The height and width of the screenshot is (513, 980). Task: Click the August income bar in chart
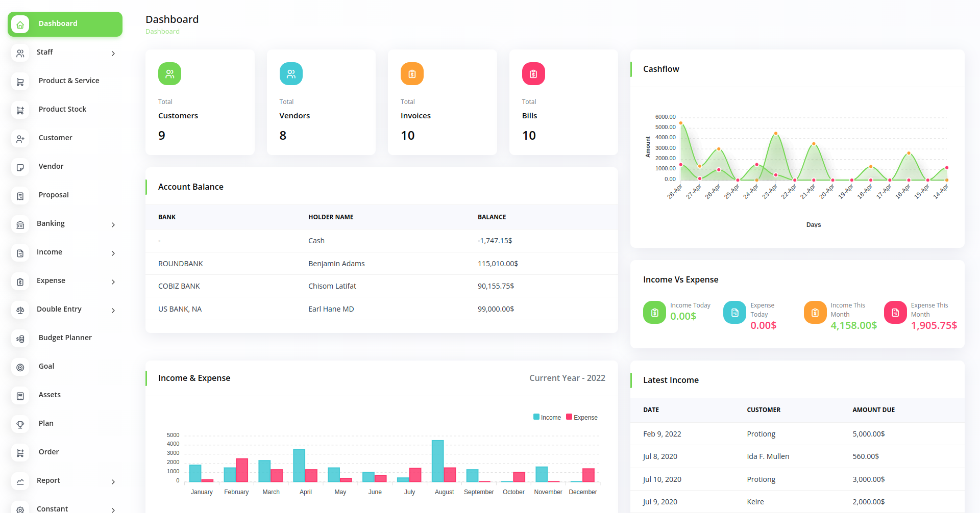pyautogui.click(x=437, y=461)
